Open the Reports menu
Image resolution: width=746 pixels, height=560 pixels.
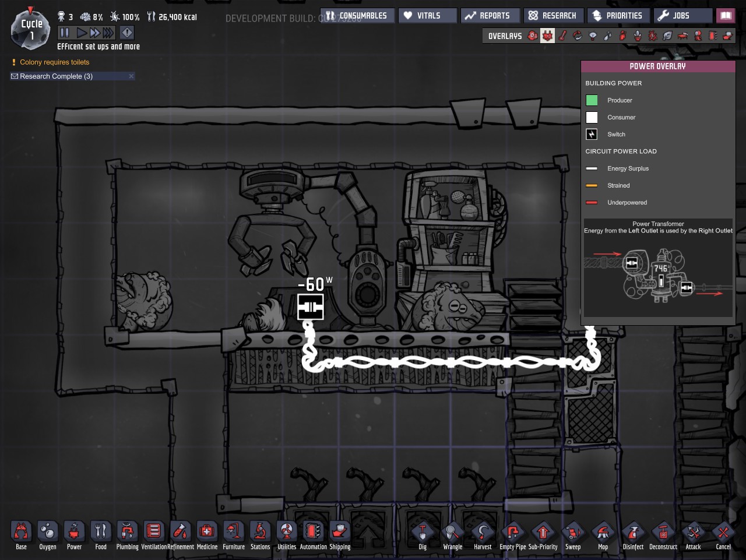click(x=490, y=16)
